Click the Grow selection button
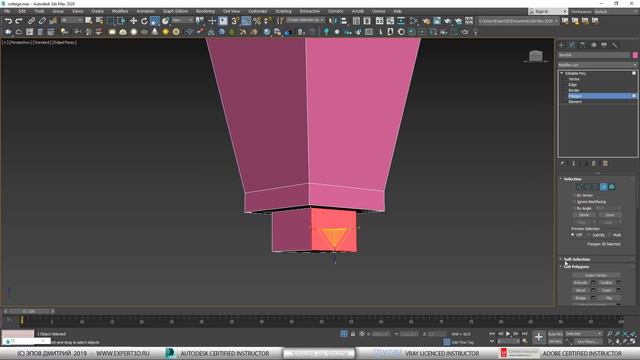The width and height of the screenshot is (640, 360). [x=609, y=215]
